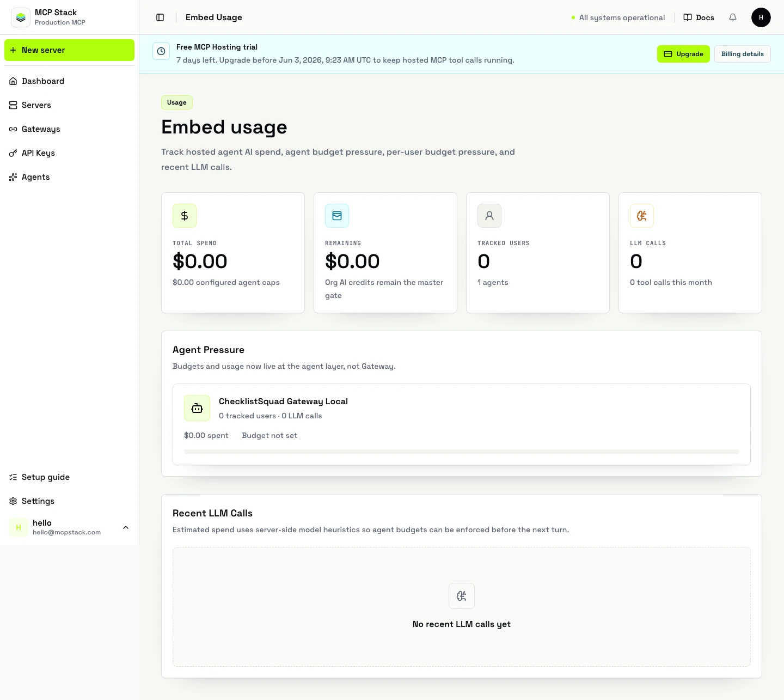784x700 pixels.
Task: Click the robot icon for ChecklistSquad agent
Action: pyautogui.click(x=197, y=408)
